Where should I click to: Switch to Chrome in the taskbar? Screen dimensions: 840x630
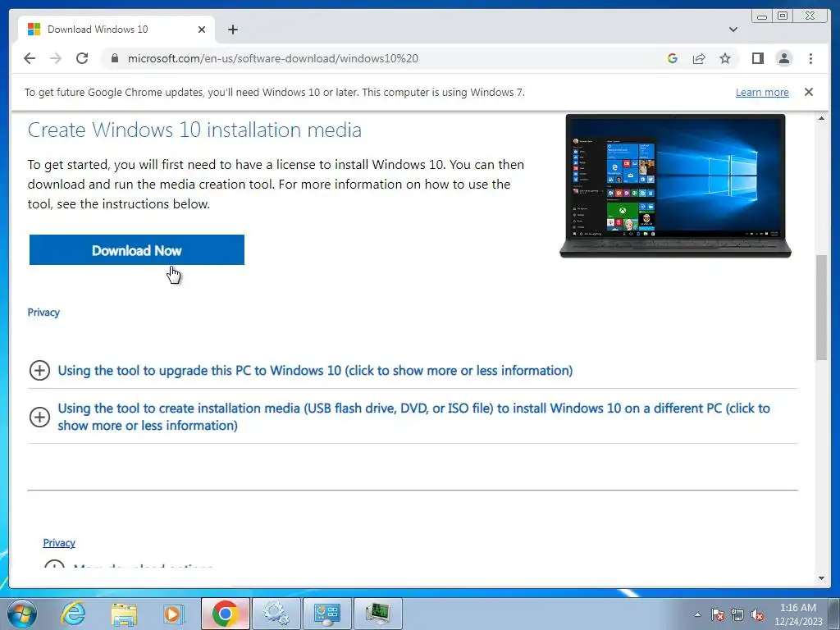pos(225,614)
